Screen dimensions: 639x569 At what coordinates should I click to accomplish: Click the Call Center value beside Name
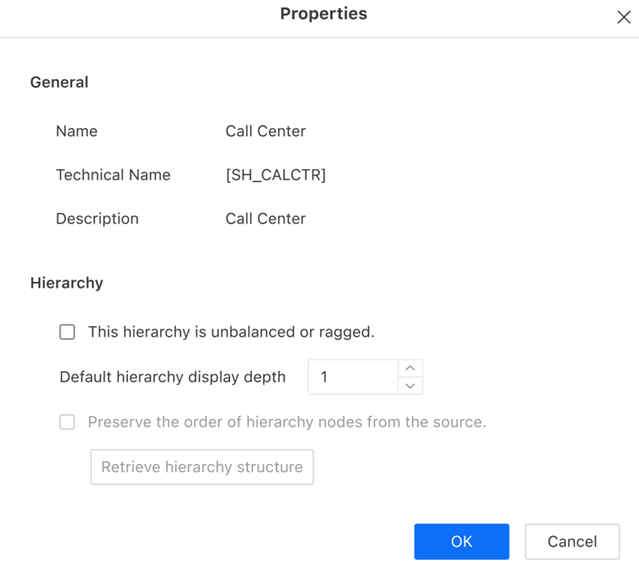pos(265,131)
